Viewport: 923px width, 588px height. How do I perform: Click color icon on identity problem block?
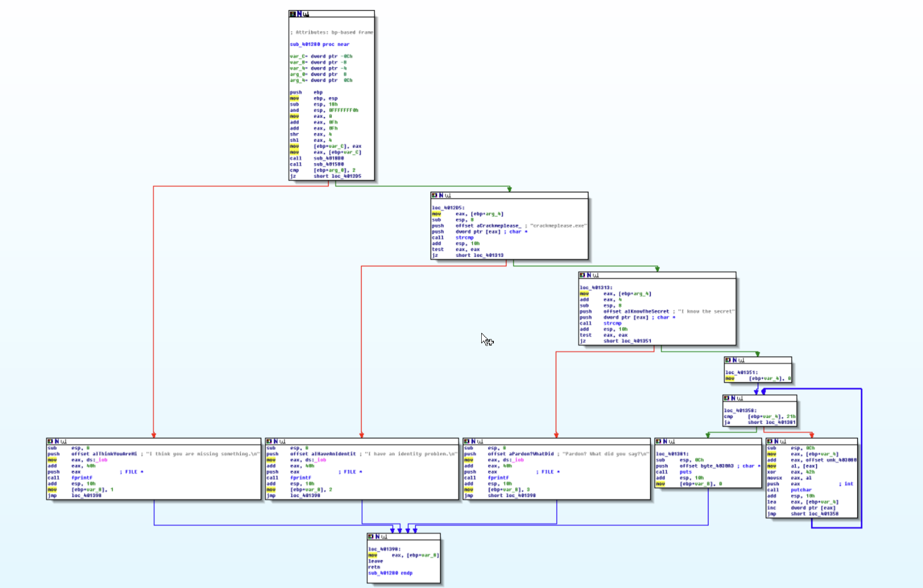[269, 441]
